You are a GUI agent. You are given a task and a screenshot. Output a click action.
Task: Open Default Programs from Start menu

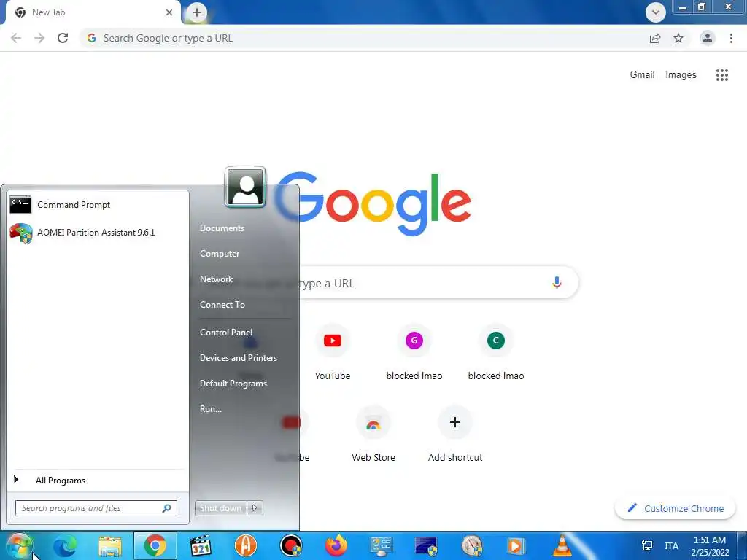point(233,384)
